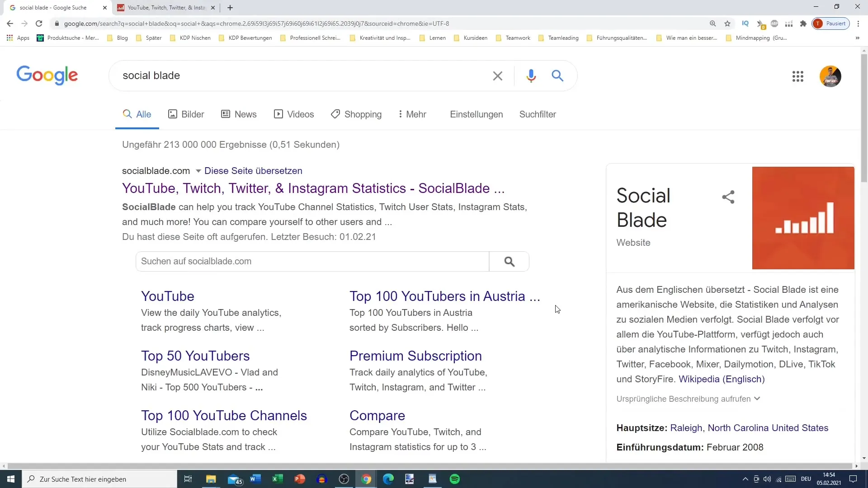Clear the search box with the X icon
Image resolution: width=868 pixels, height=488 pixels.
click(x=497, y=76)
